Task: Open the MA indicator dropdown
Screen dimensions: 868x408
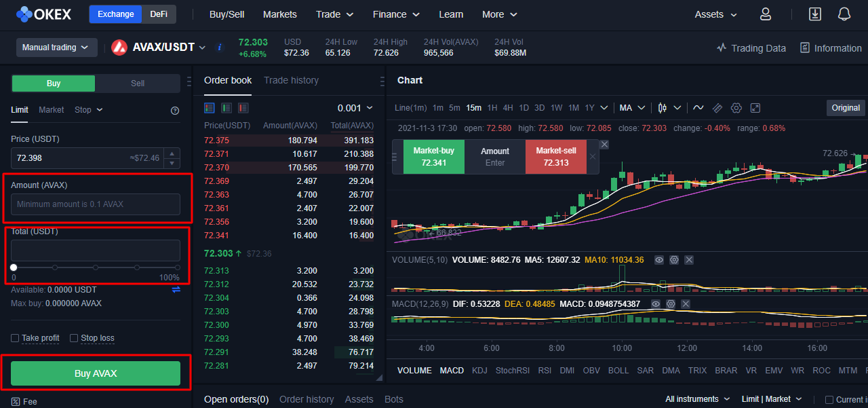Action: 632,108
